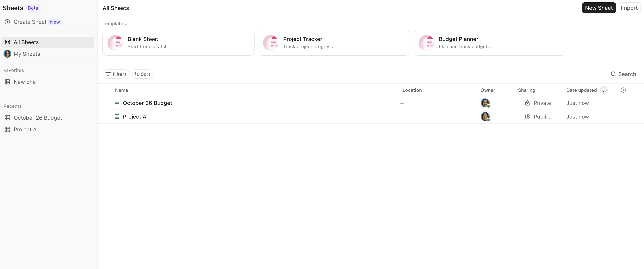
Task: Click the Date updated column header
Action: (582, 90)
